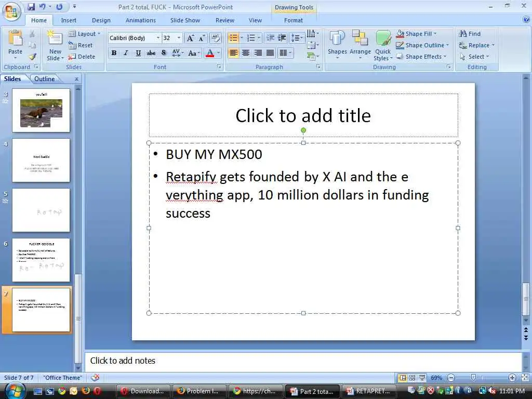This screenshot has width=532, height=399.
Task: Select slide 3 thumbnail with bear photo
Action: click(41, 110)
